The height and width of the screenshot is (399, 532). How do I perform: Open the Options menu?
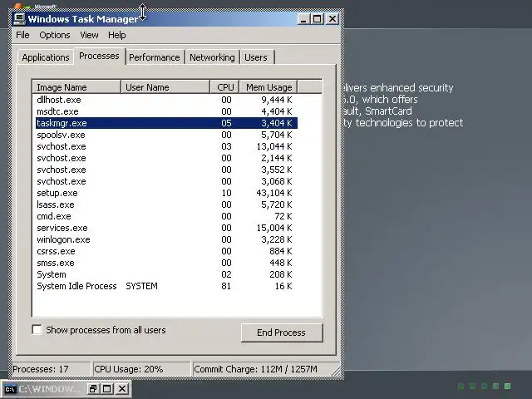[55, 35]
